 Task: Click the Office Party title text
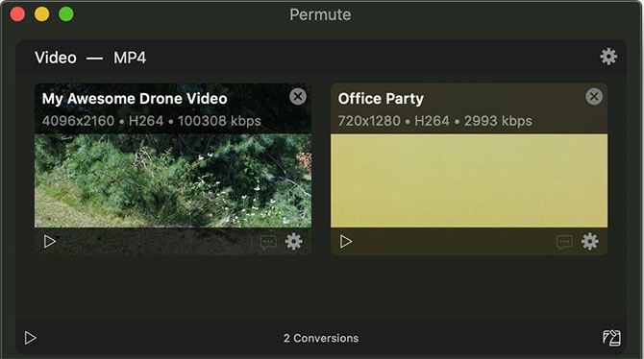(x=381, y=99)
